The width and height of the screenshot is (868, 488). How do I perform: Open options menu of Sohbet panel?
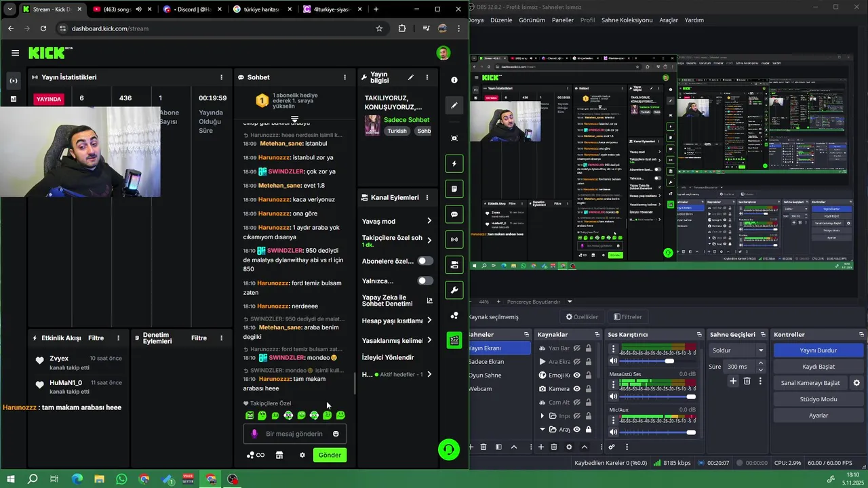coord(344,77)
